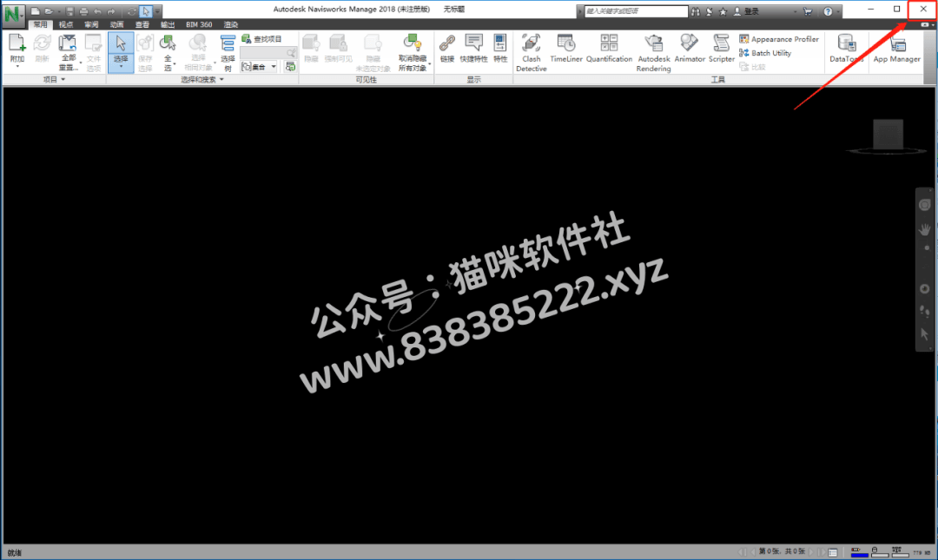Open the Animator tool
This screenshot has width=938, height=560.
[x=690, y=49]
